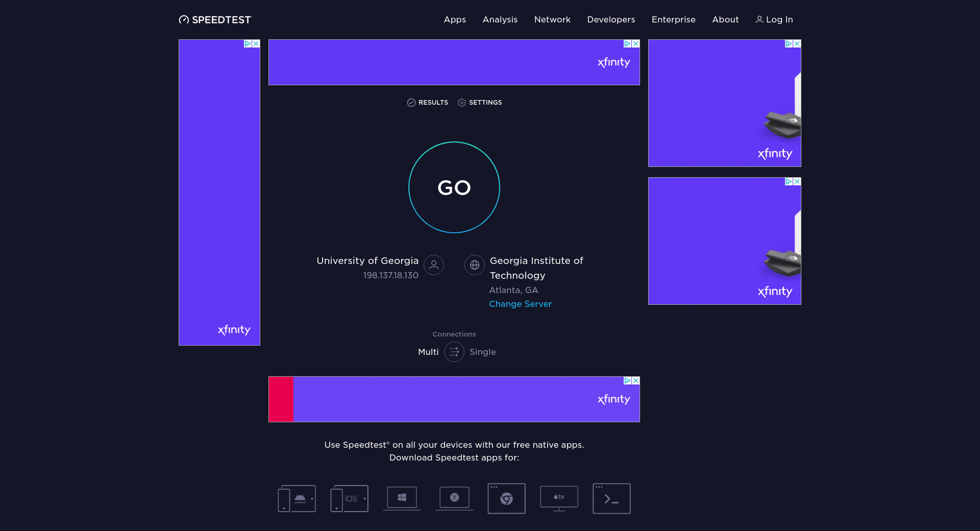Open the Apple TV app download icon
980x531 pixels.
559,498
